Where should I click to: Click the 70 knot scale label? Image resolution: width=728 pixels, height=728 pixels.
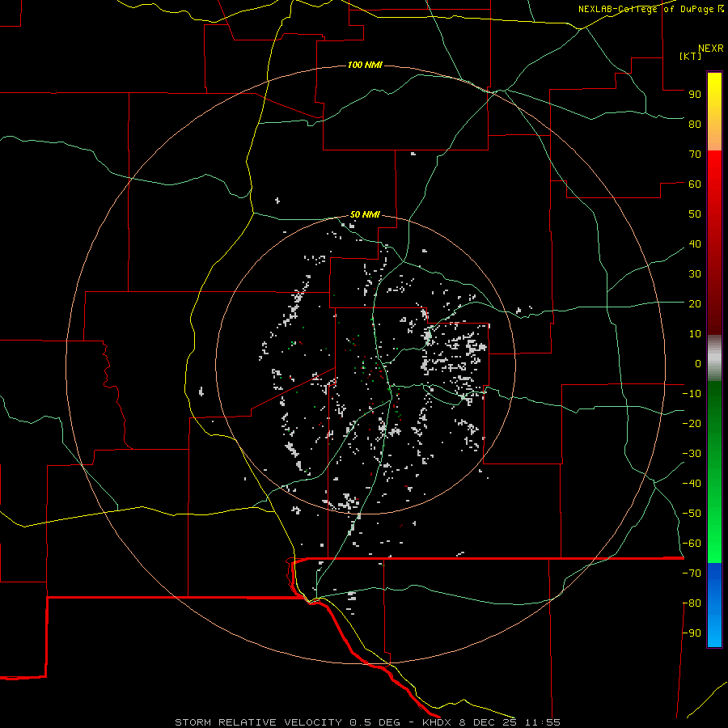695,154
